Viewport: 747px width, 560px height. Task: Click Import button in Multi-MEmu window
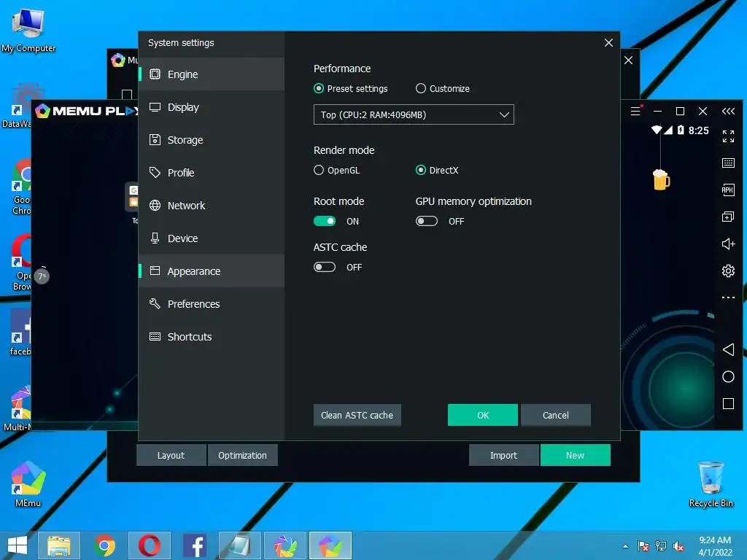[503, 455]
